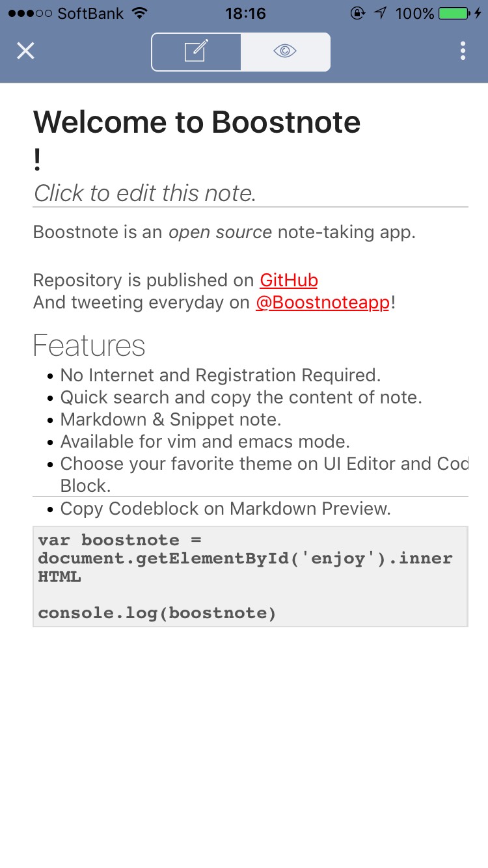The width and height of the screenshot is (488, 868).
Task: Tap the Features section heading
Action: point(89,346)
